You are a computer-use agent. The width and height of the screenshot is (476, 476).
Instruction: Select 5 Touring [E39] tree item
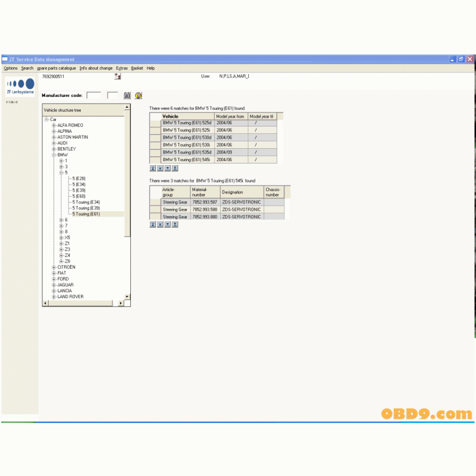pyautogui.click(x=86, y=208)
